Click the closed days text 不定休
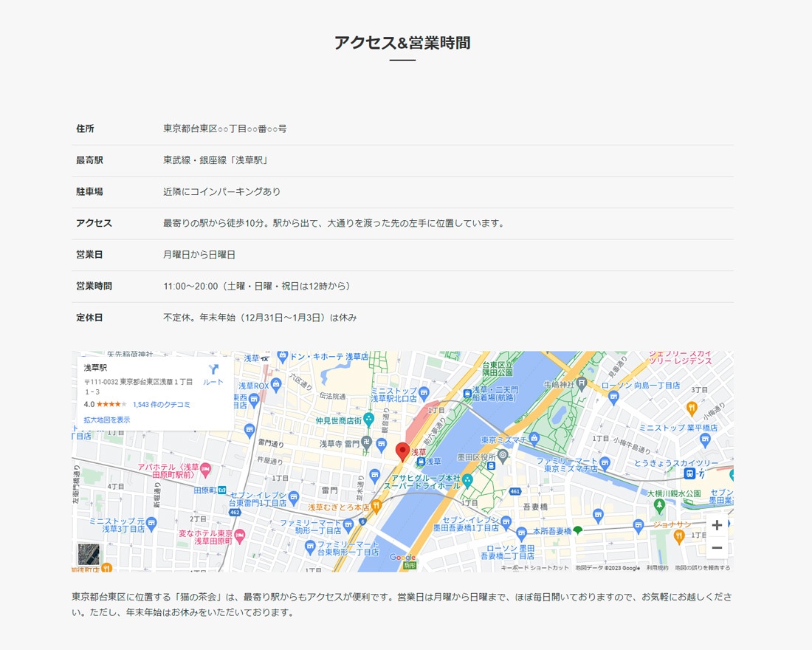 click(x=176, y=318)
